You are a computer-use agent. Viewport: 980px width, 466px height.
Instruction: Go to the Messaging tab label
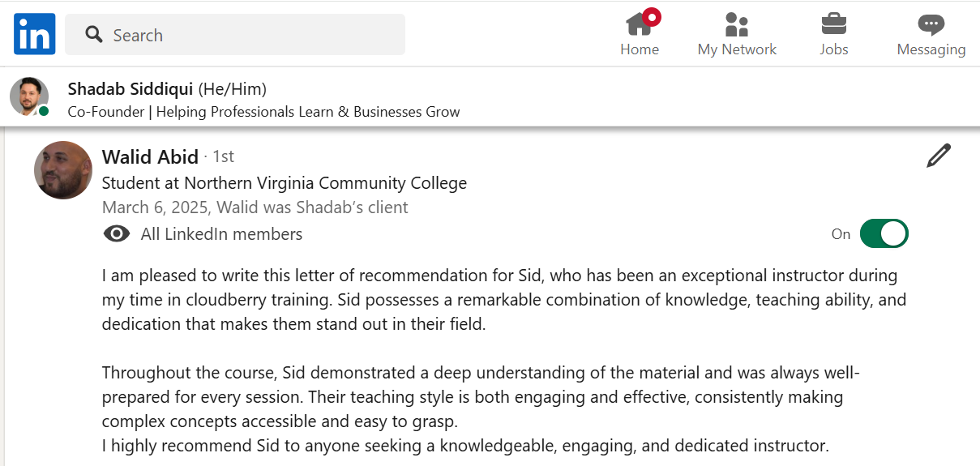(931, 49)
